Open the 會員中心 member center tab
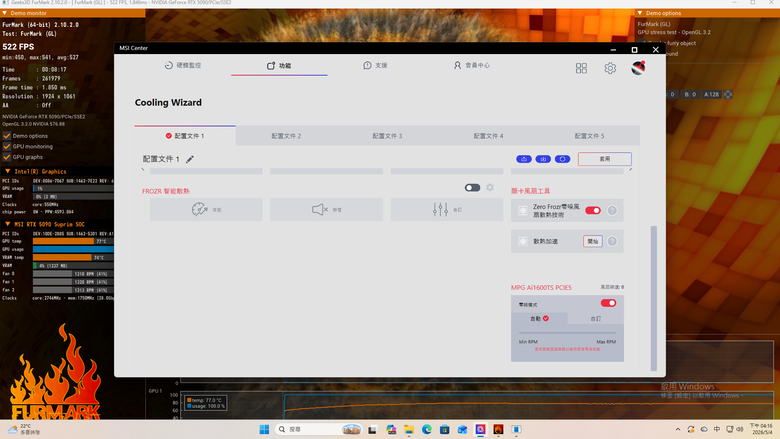 pos(472,65)
